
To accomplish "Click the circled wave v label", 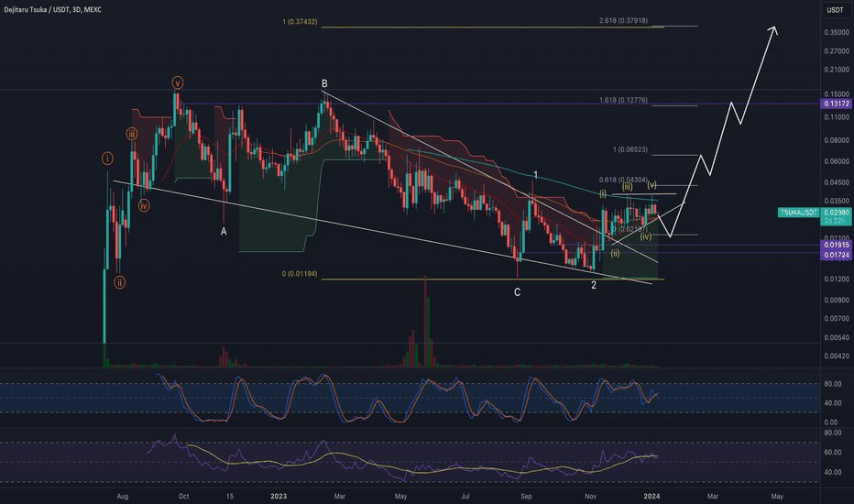I will coord(178,82).
